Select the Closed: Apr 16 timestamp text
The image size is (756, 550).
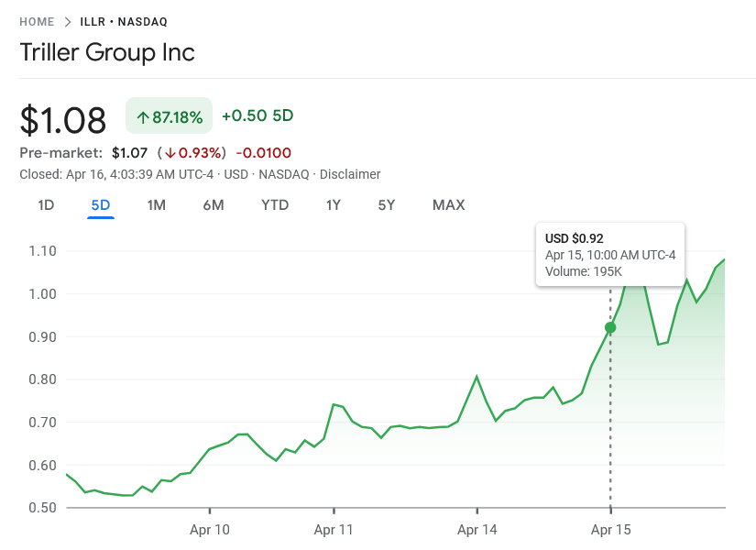coord(116,174)
